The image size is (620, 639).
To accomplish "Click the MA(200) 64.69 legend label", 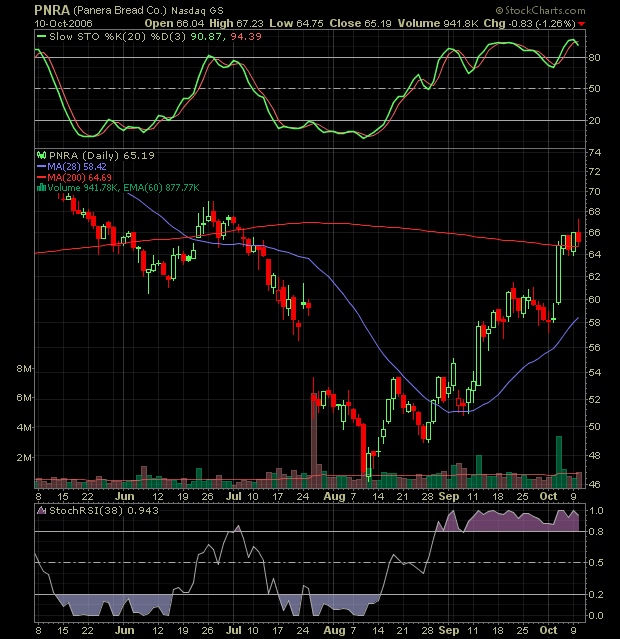I will 79,177.
